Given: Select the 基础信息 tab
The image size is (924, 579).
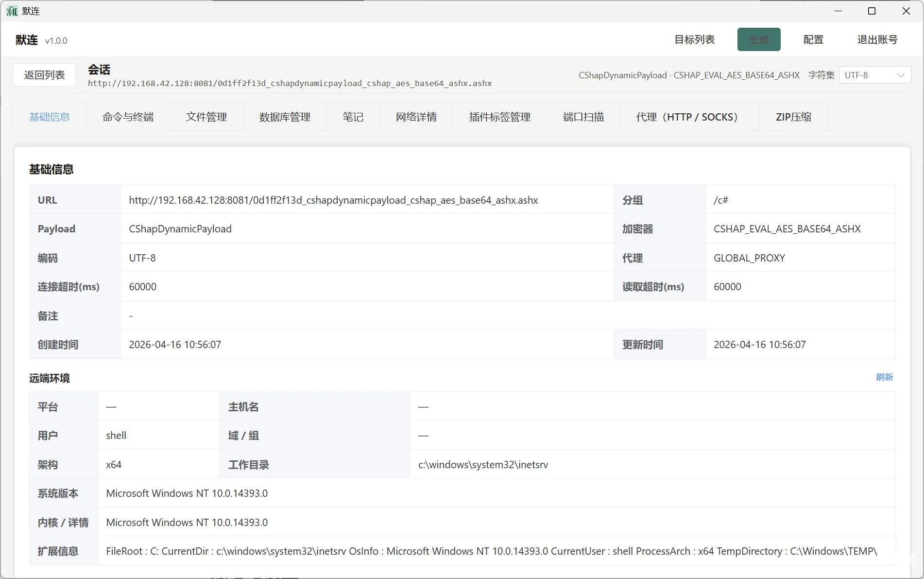Looking at the screenshot, I should (x=49, y=117).
